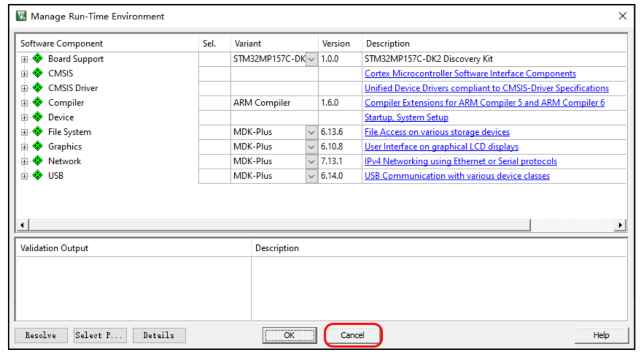This screenshot has width=644, height=355.
Task: Select the Network tree label
Action: (x=65, y=161)
